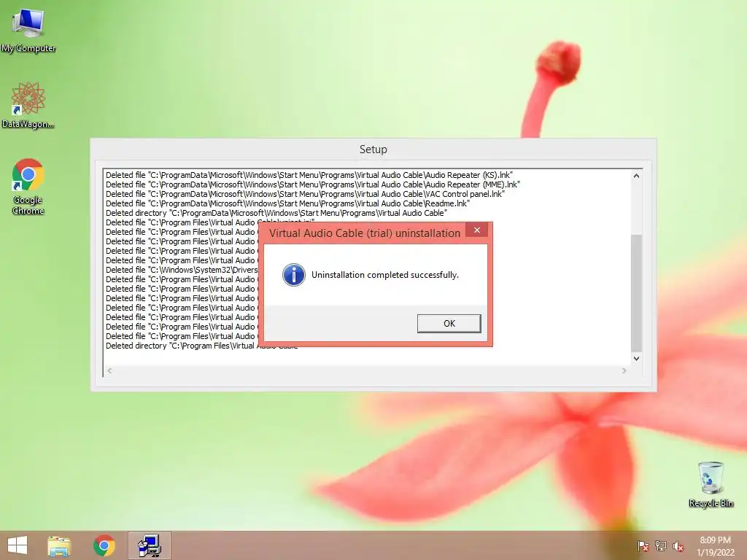Open network status tray icon
Viewport: 747px width, 560px height.
660,546
